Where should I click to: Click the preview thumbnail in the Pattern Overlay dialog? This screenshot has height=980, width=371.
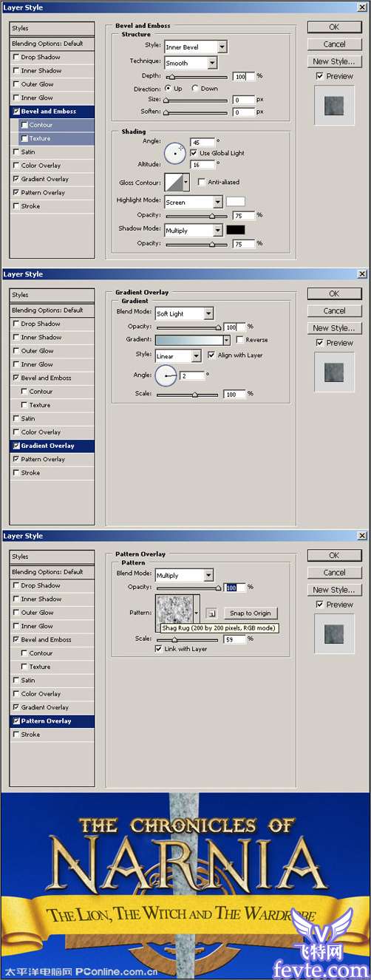(x=334, y=633)
